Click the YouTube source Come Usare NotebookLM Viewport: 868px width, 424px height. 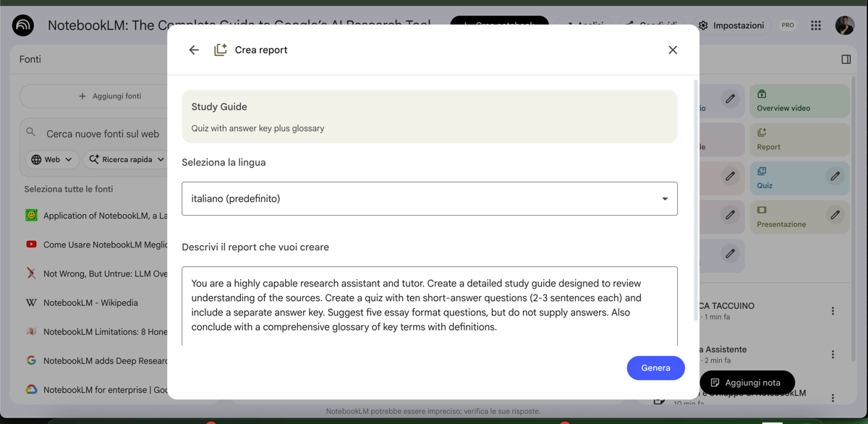(105, 245)
